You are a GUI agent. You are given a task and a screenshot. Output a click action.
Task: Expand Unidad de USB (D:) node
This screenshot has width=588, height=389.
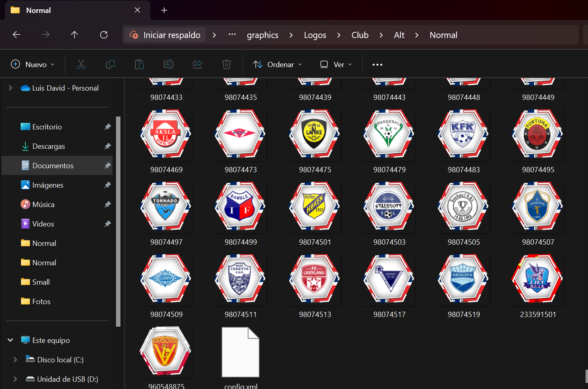pos(15,379)
